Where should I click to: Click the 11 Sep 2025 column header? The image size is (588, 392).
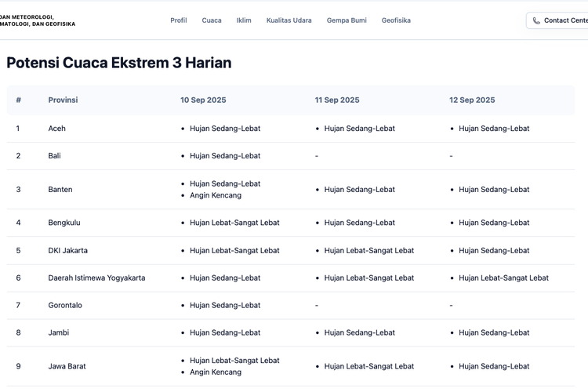[337, 100]
